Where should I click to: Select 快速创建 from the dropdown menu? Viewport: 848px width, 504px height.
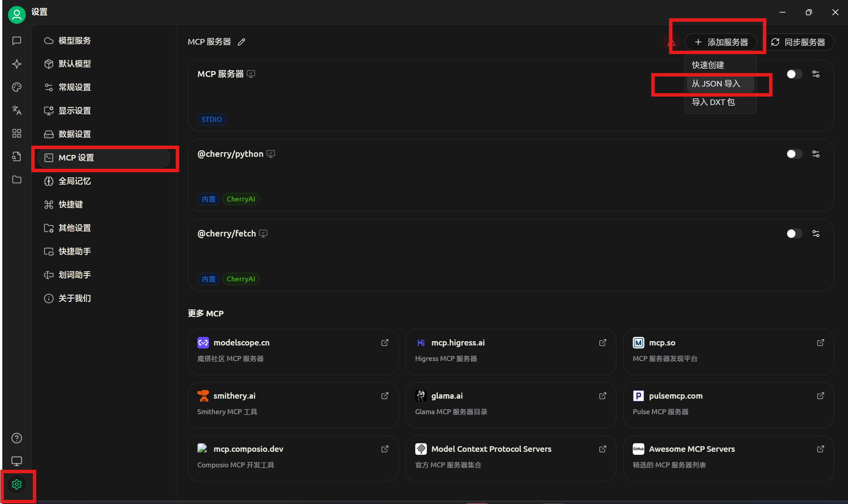[x=708, y=65]
